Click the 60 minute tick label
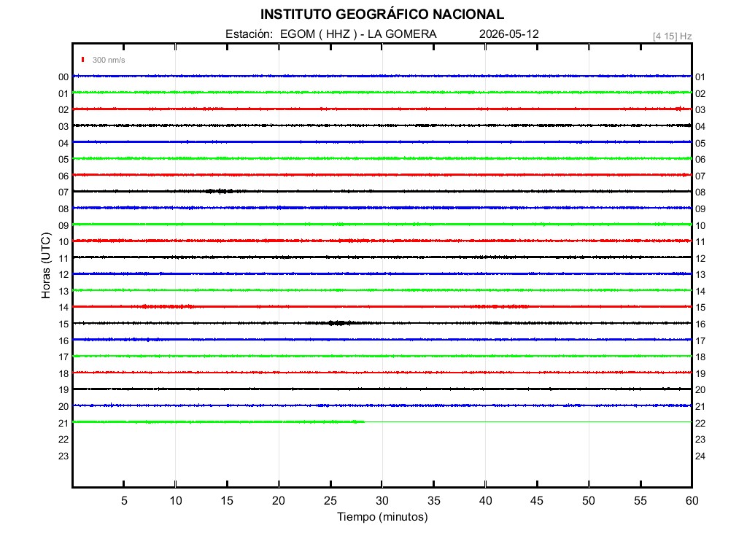This screenshot has height=560, width=747. click(x=692, y=500)
